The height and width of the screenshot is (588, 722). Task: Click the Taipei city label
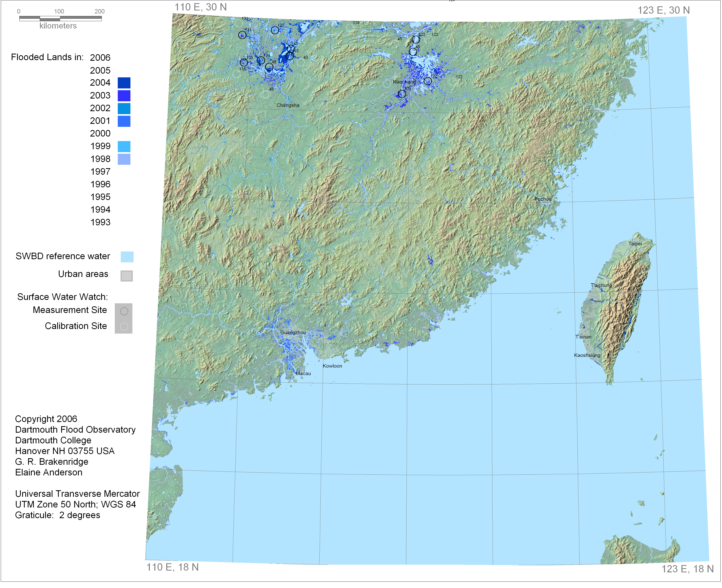635,244
